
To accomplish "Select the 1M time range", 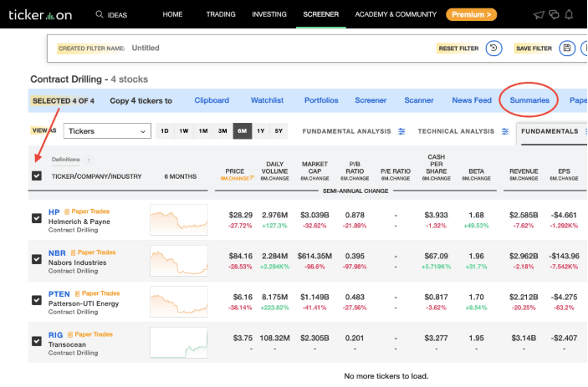I will coord(203,131).
